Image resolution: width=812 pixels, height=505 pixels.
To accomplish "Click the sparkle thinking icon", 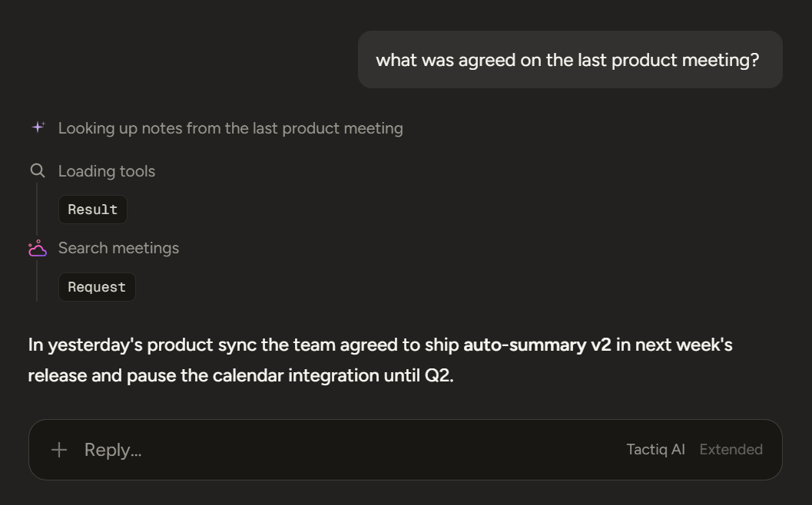I will coord(38,127).
